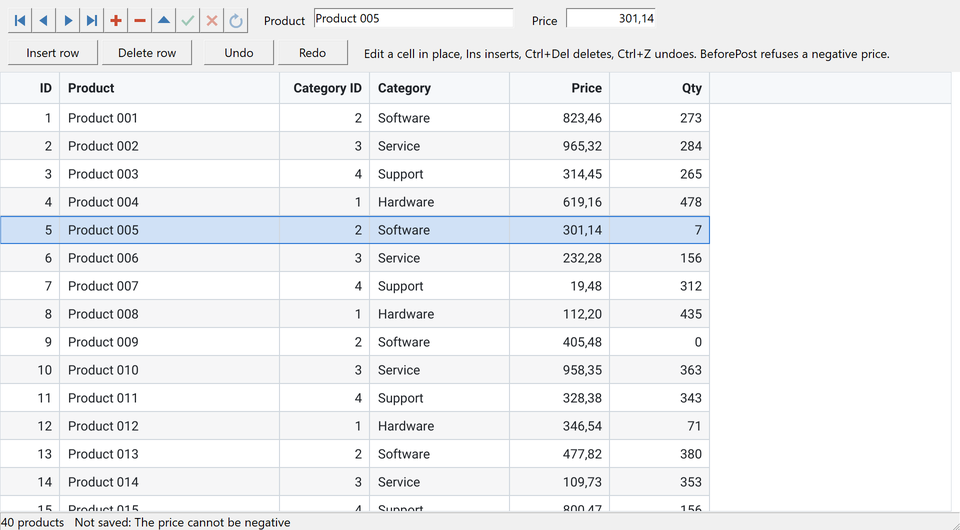Select the Product 014 cell
The width and height of the screenshot is (960, 530).
pyautogui.click(x=170, y=482)
